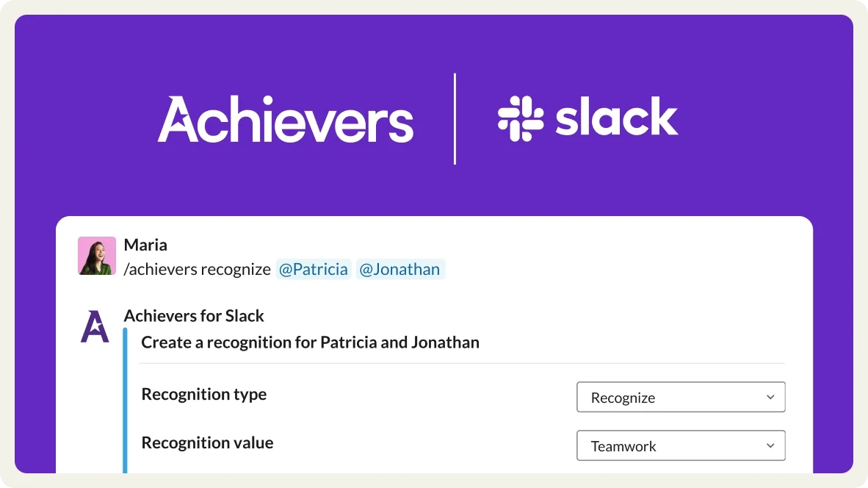Click the /achievers recognize command text
868x488 pixels.
pyautogui.click(x=198, y=269)
